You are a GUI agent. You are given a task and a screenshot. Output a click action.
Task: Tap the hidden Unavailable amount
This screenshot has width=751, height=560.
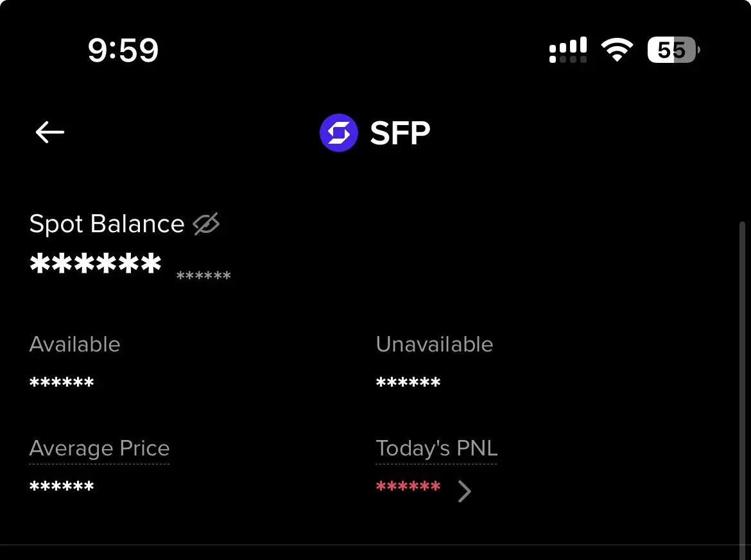(408, 382)
